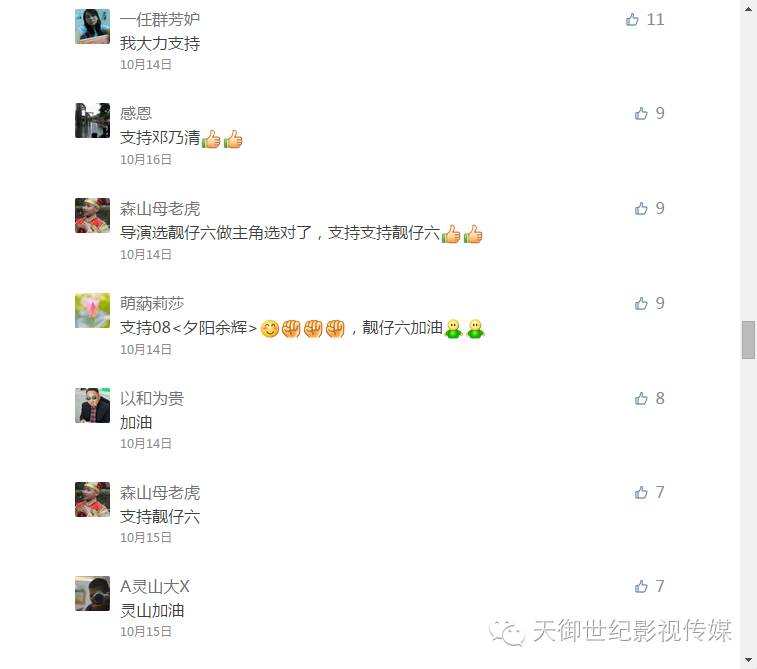Like the comment by 一任群芳妒

click(x=632, y=19)
